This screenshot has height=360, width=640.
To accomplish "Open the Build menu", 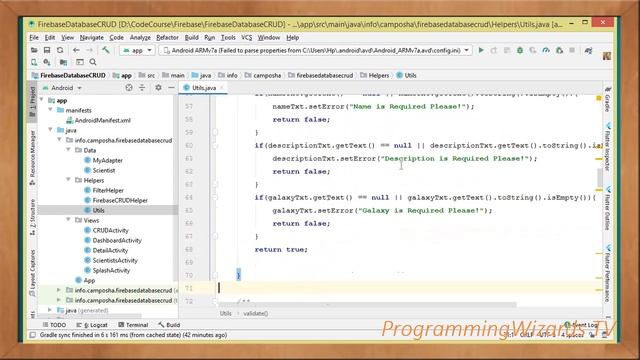I will pyautogui.click(x=191, y=38).
